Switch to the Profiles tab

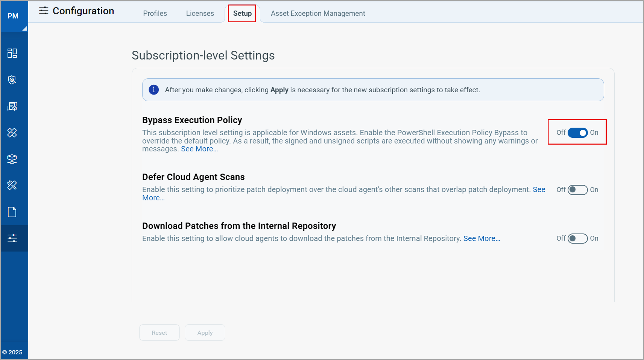[x=155, y=13]
